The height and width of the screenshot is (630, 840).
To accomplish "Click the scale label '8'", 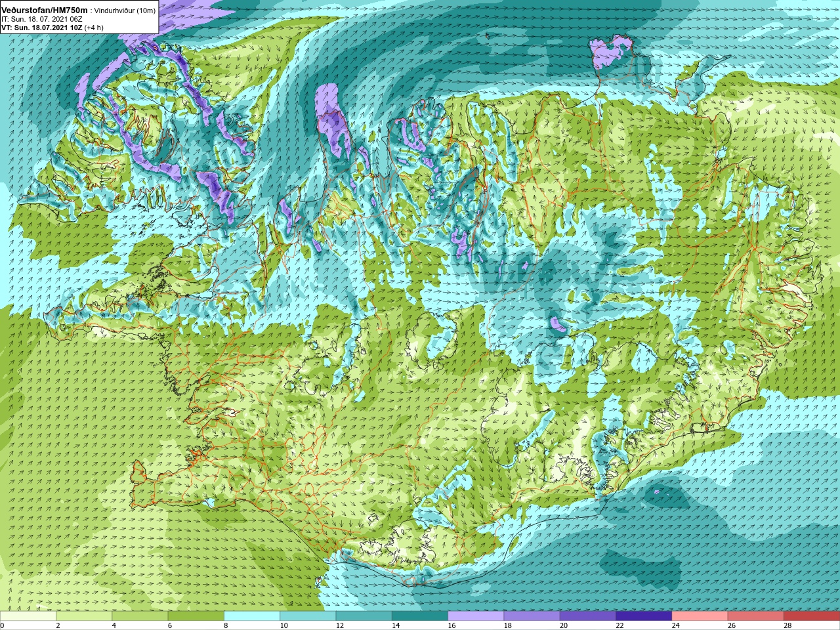I will 226,625.
